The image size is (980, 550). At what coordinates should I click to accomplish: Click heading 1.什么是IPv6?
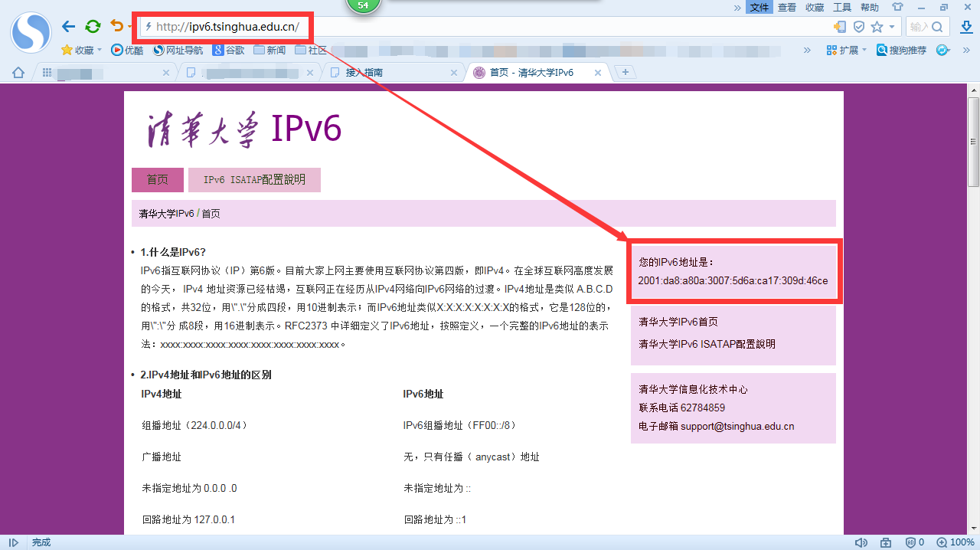click(x=173, y=252)
